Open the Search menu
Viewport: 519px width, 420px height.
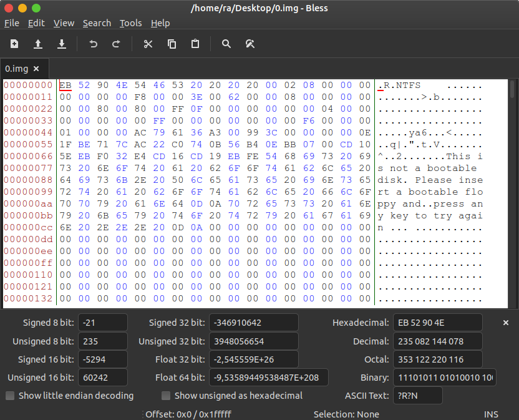(x=97, y=23)
